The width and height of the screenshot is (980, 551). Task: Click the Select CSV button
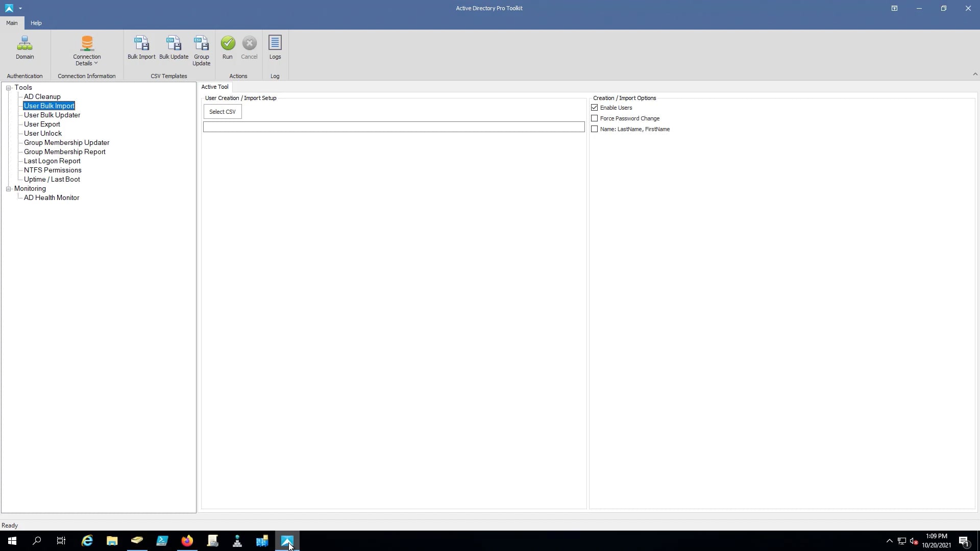click(223, 111)
